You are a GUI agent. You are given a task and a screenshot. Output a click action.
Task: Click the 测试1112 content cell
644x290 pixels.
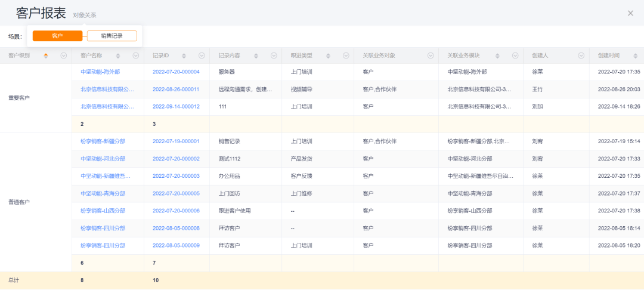click(246, 159)
